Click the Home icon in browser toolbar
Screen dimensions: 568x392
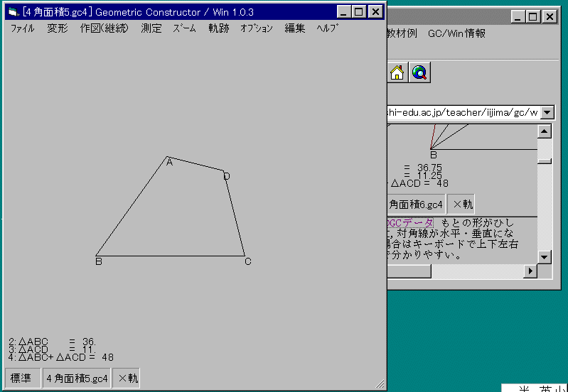(397, 72)
